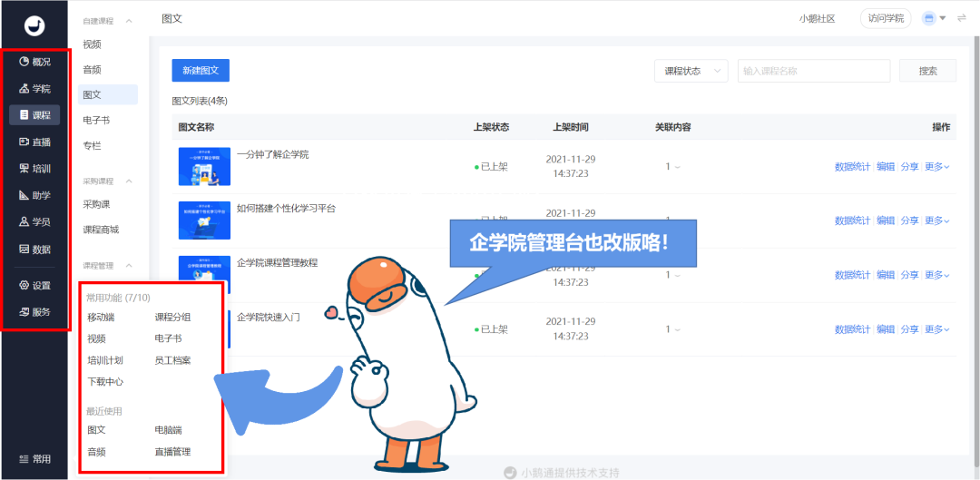This screenshot has height=480, width=980.
Task: Open the 课程状态 dropdown filter
Action: [x=691, y=72]
